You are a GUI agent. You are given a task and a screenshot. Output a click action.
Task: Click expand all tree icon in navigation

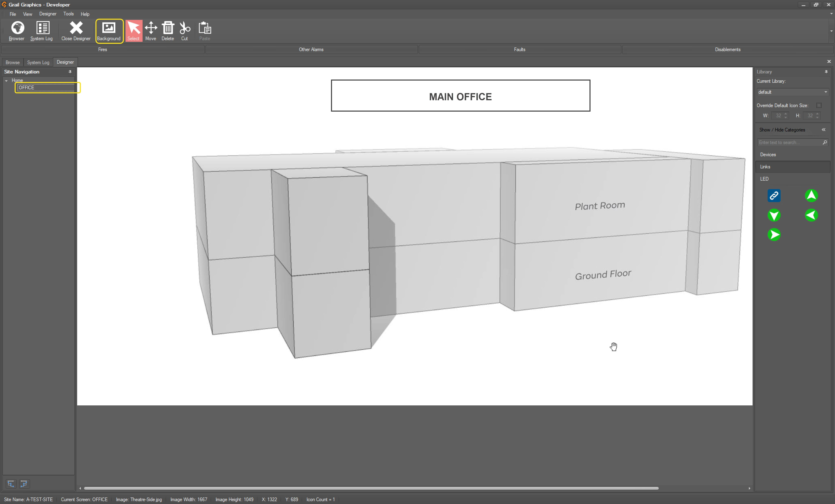pyautogui.click(x=11, y=484)
